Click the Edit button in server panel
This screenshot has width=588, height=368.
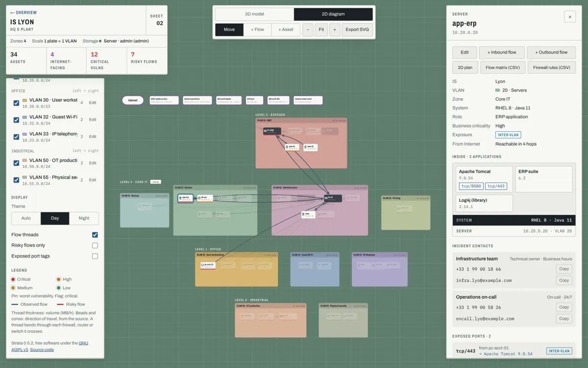point(465,53)
